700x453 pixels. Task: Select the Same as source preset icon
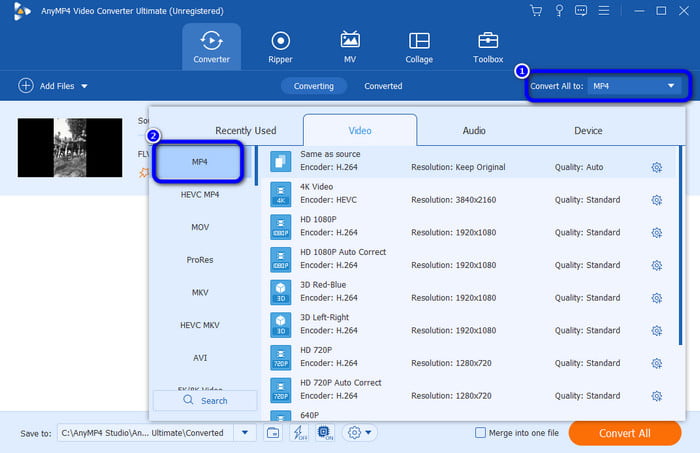pos(281,161)
